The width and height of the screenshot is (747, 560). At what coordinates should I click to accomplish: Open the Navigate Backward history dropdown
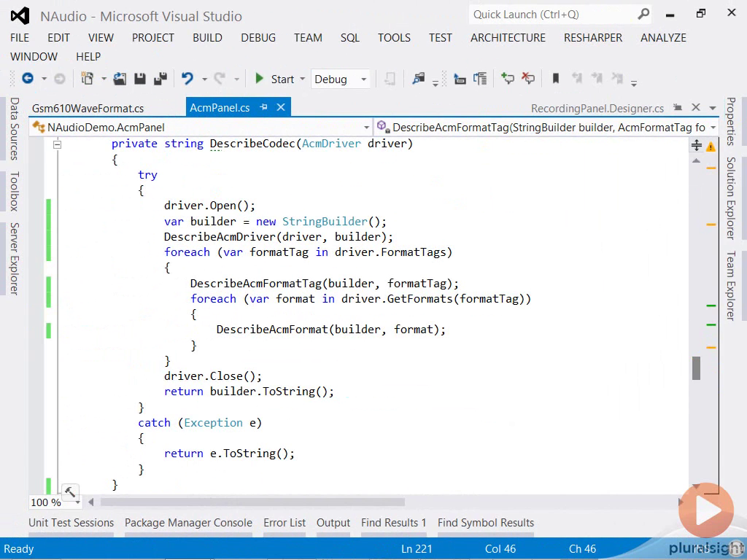(x=44, y=79)
